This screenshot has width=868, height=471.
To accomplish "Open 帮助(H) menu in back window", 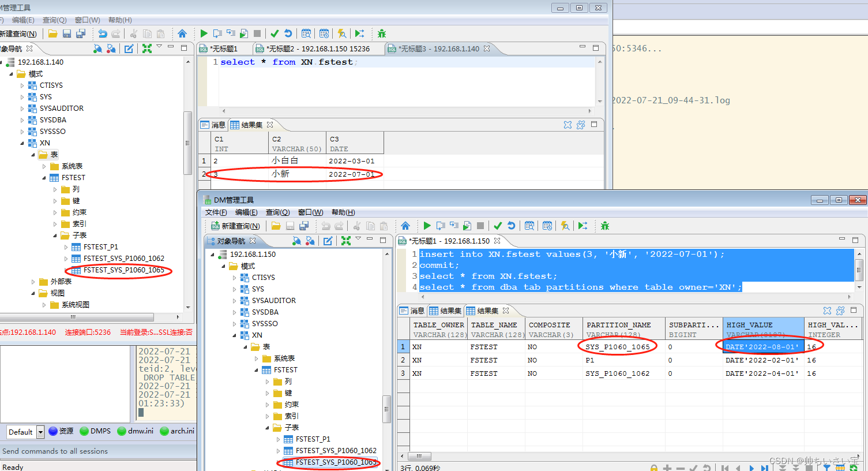I will pos(120,20).
